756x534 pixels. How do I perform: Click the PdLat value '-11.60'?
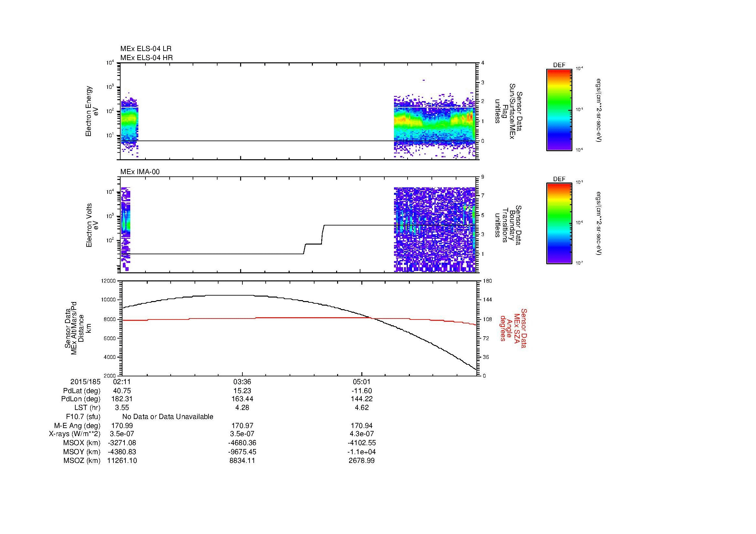[x=362, y=391]
